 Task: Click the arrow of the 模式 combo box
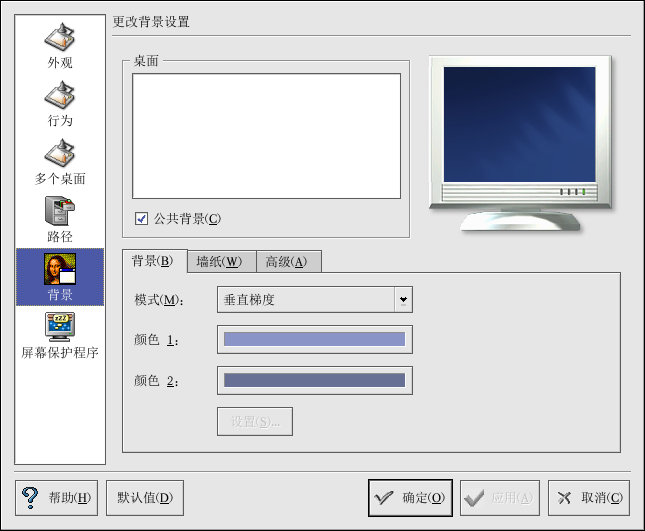click(404, 300)
